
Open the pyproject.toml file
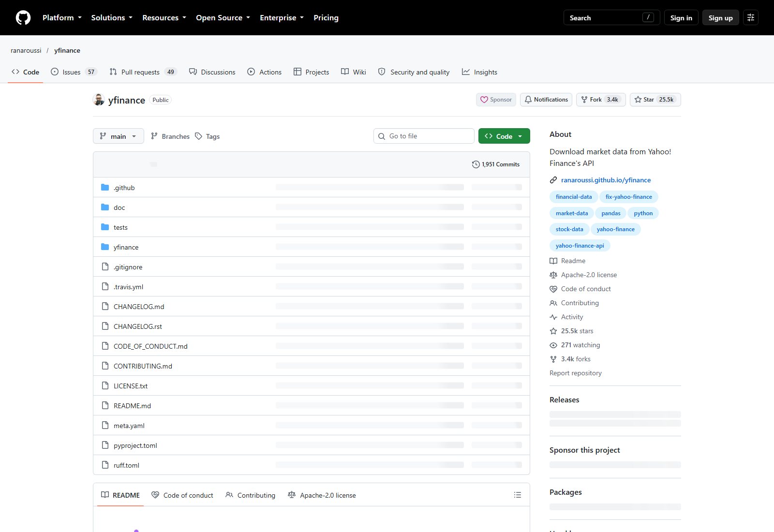click(135, 445)
